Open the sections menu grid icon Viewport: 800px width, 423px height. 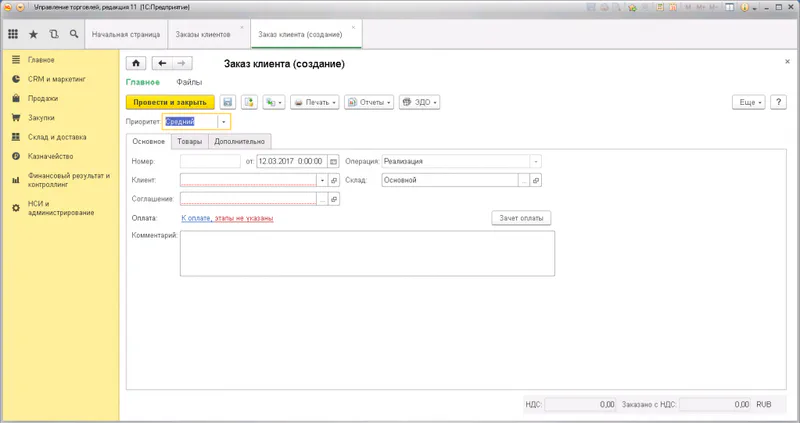[x=13, y=34]
